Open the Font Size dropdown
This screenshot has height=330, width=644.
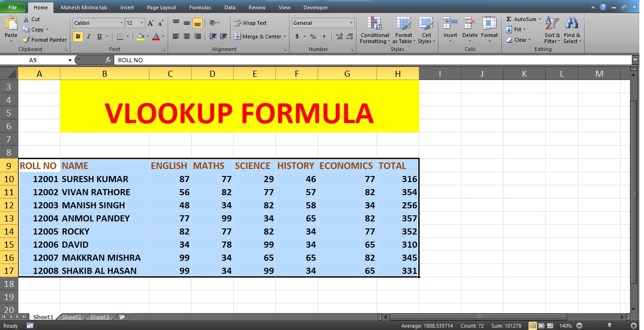coord(142,22)
